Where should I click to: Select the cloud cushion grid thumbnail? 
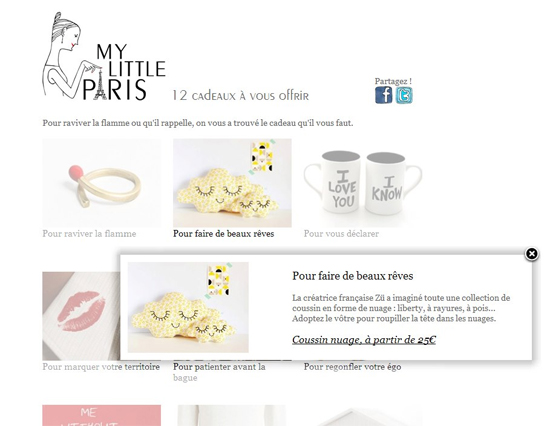pos(232,183)
